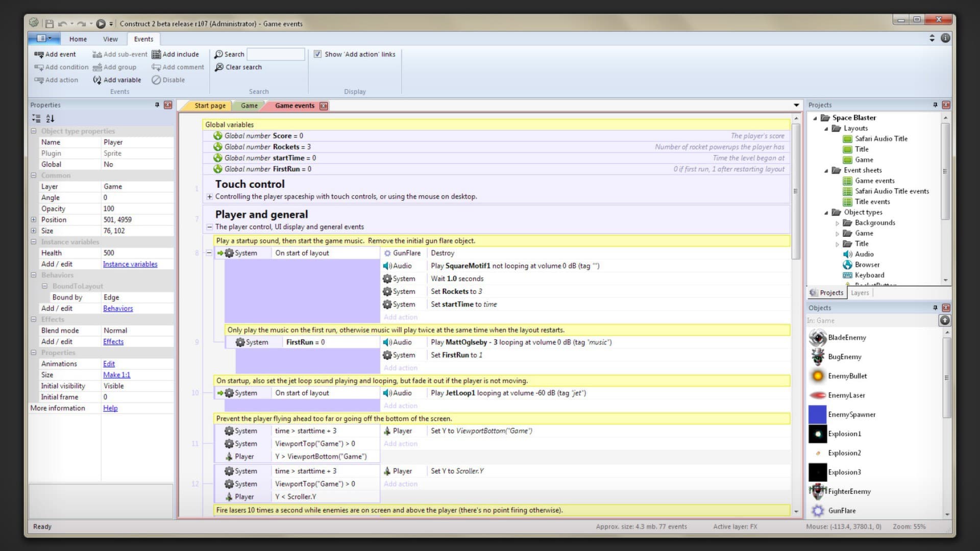Image resolution: width=980 pixels, height=551 pixels.
Task: Expand the Touch control group
Action: [x=209, y=196]
